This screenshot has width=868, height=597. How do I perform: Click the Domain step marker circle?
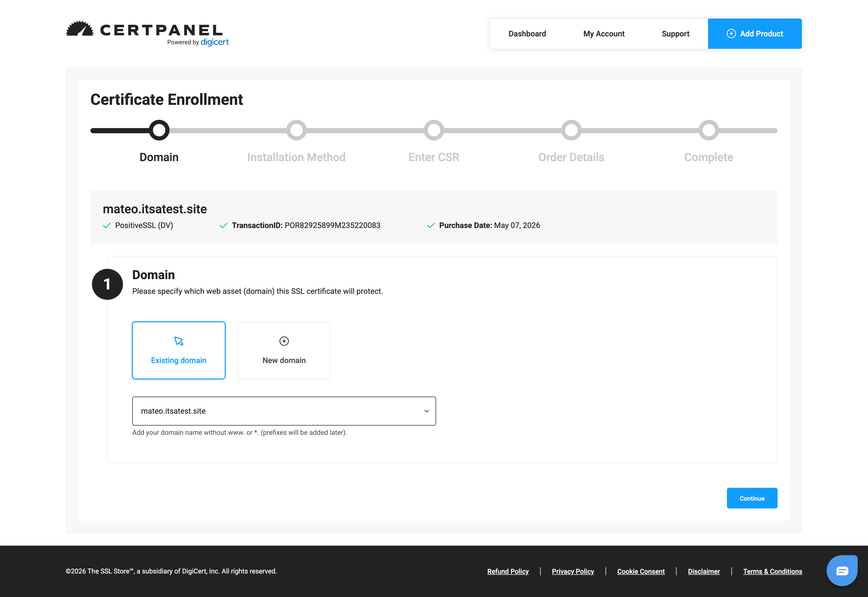tap(159, 130)
